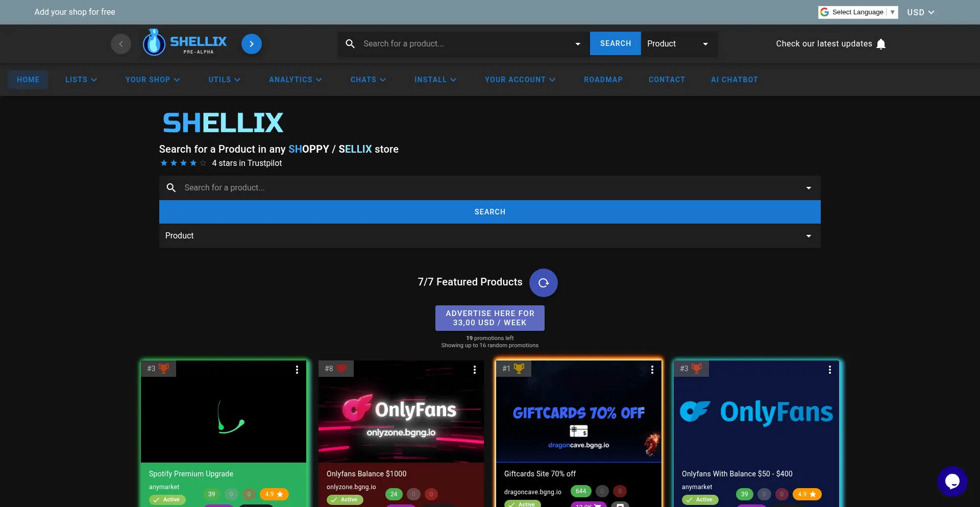Open three-dot menu on Onlyfans Balance $1000 card
The width and height of the screenshot is (980, 507).
click(x=474, y=370)
